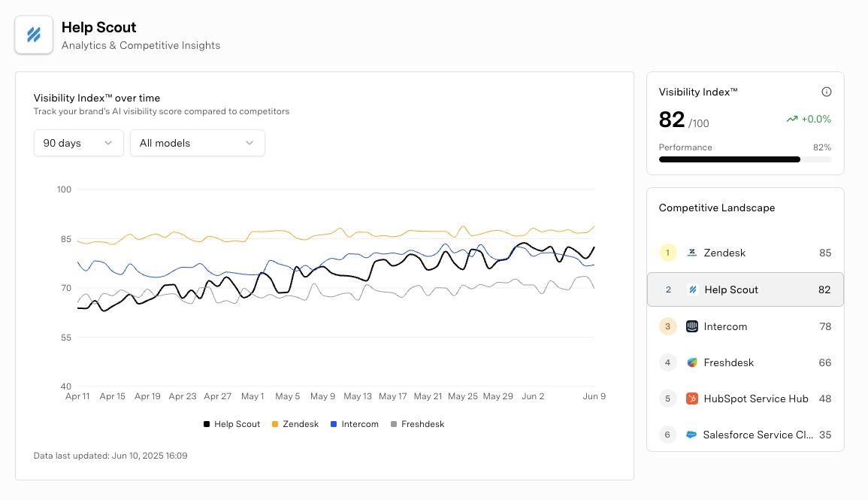
Task: Click the Competitive Landscape heading
Action: click(717, 208)
